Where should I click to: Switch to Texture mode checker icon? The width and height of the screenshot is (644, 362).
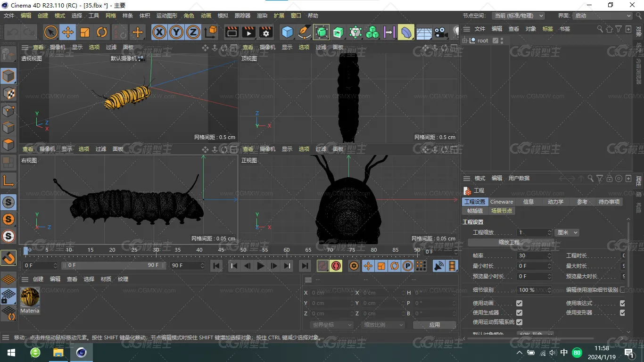pyautogui.click(x=8, y=93)
